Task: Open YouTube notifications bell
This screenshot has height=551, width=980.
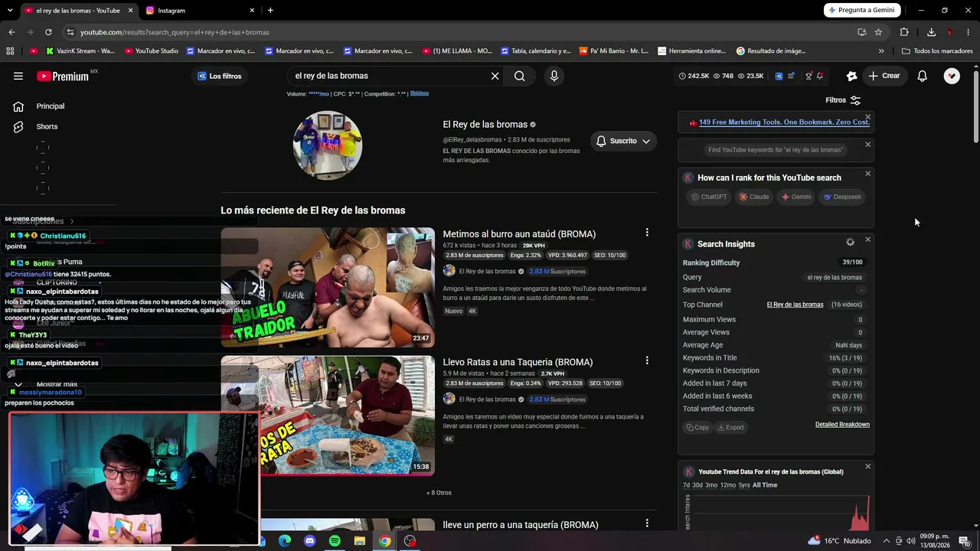Action: point(922,76)
